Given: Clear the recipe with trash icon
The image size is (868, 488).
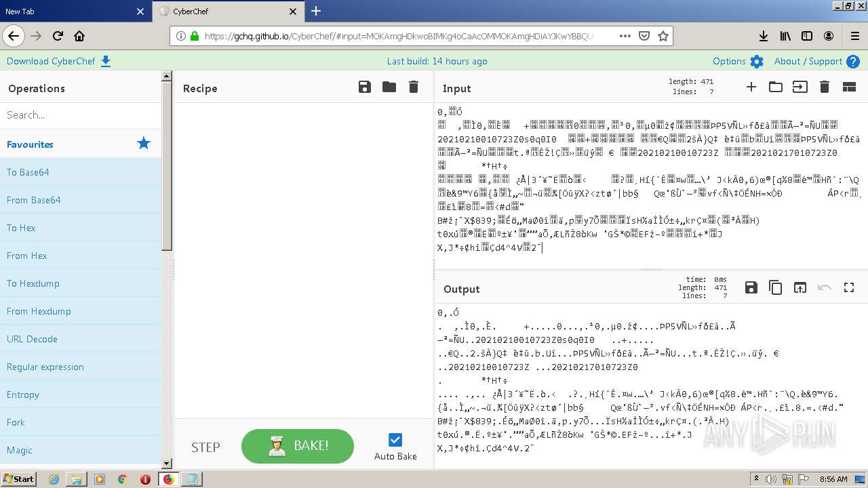Looking at the screenshot, I should (x=414, y=87).
